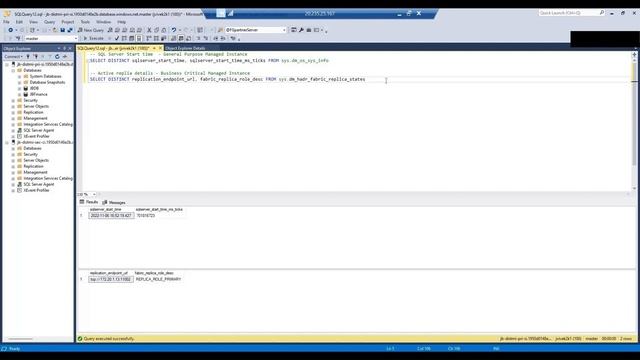
Task: Click the Quick Launch search magnifier icon
Action: click(602, 13)
